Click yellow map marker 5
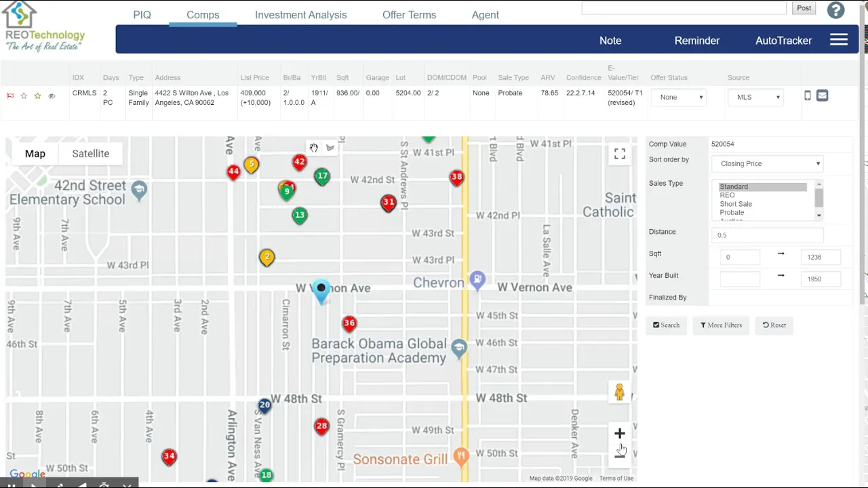 [252, 165]
